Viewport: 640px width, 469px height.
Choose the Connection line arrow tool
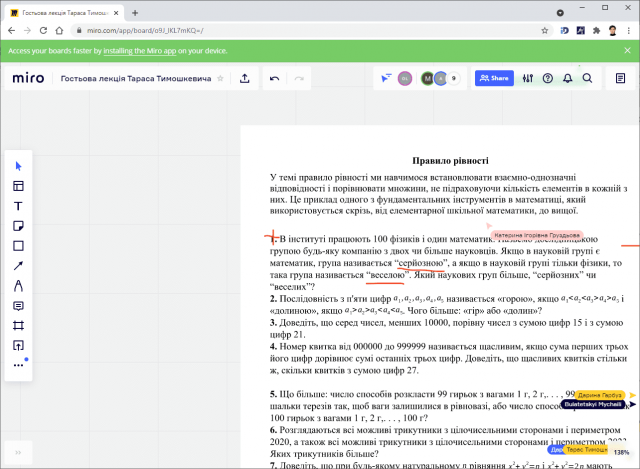(x=18, y=265)
